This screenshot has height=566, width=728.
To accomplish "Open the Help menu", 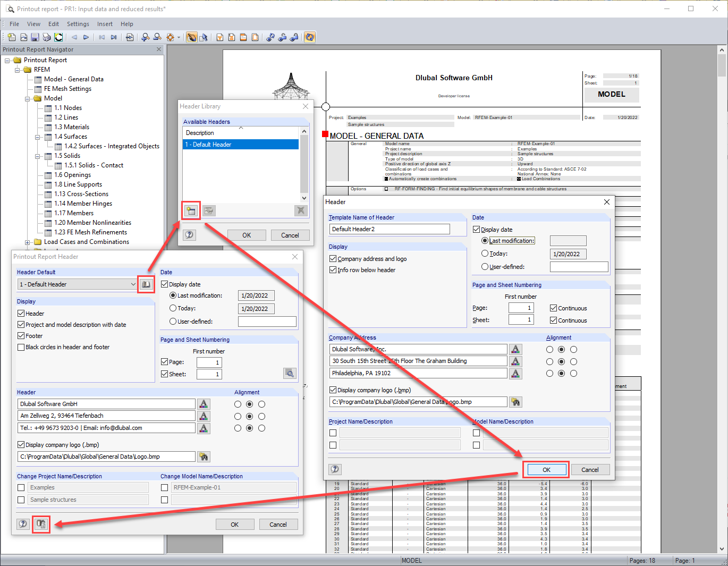I will point(127,24).
